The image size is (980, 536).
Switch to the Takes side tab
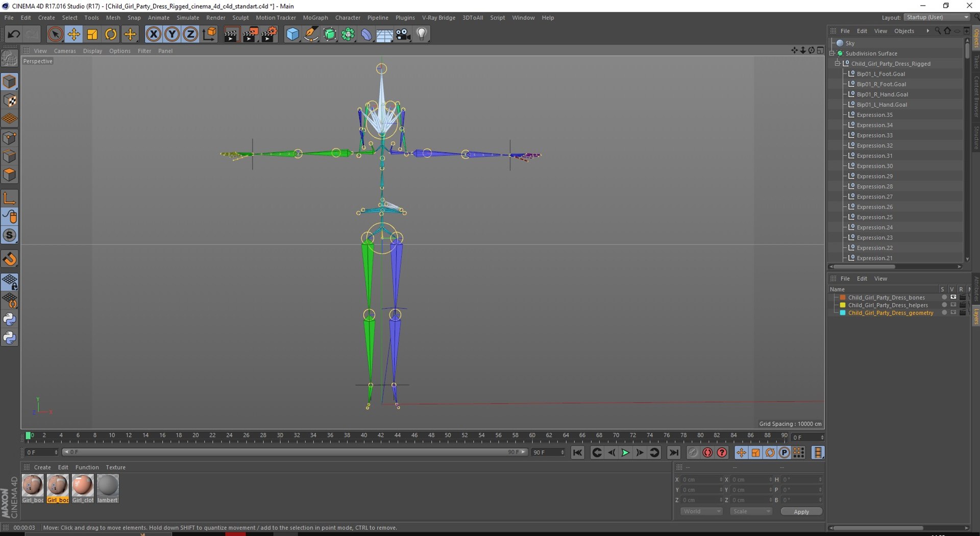tap(976, 62)
